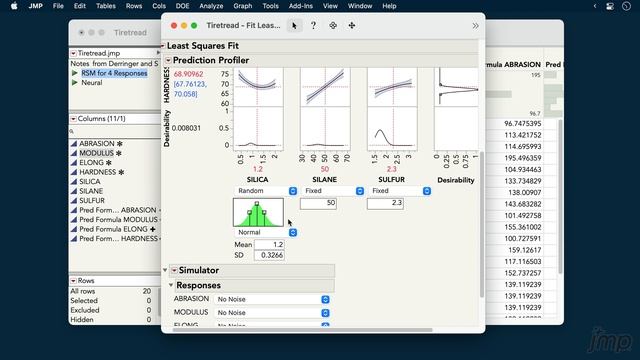Image resolution: width=640 pixels, height=360 pixels.
Task: Open ABRASION No Noise dropdown
Action: (272, 299)
